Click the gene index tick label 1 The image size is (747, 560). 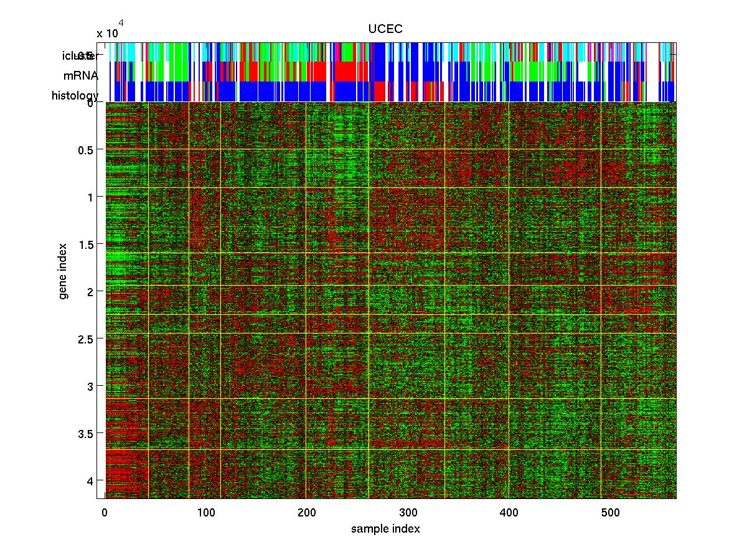click(x=90, y=197)
